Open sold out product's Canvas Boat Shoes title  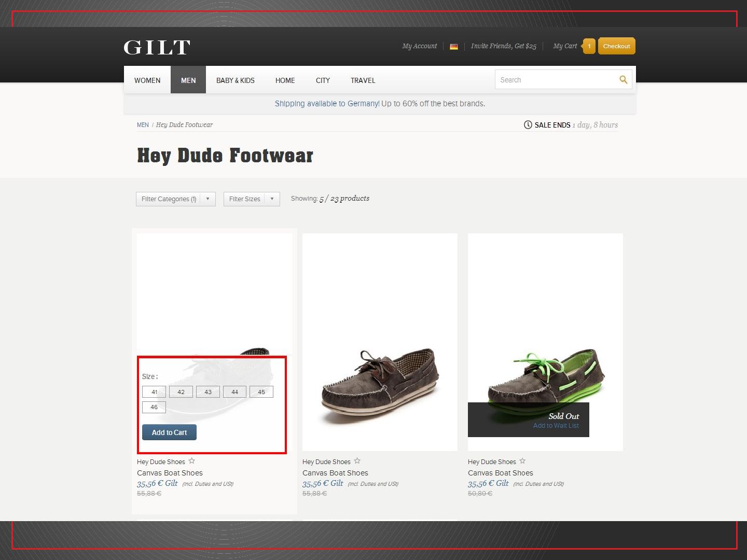tap(501, 473)
